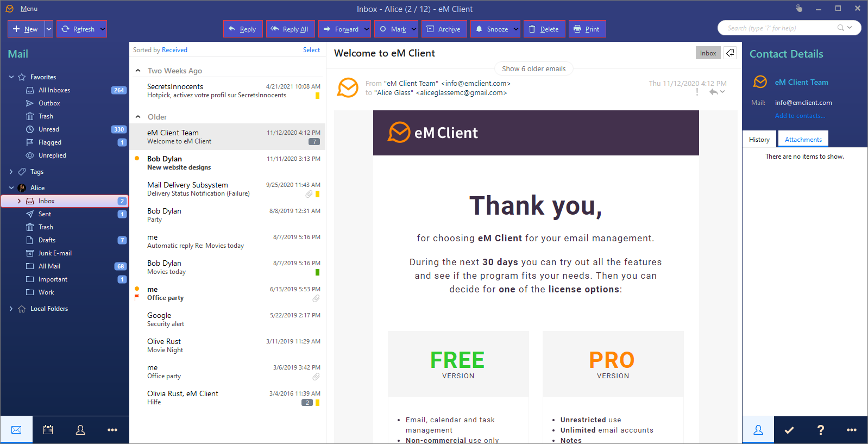Open the New button dropdown arrow
The width and height of the screenshot is (868, 444).
(49, 29)
